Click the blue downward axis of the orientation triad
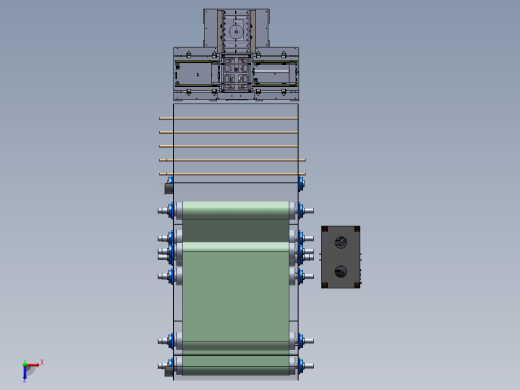This screenshot has width=520, height=390. [25, 373]
